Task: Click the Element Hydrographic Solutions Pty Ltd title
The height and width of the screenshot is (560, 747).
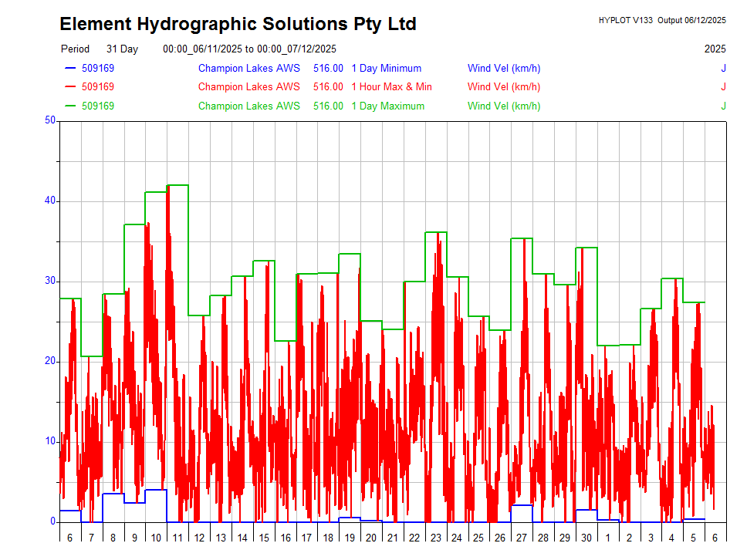Action: pos(238,25)
